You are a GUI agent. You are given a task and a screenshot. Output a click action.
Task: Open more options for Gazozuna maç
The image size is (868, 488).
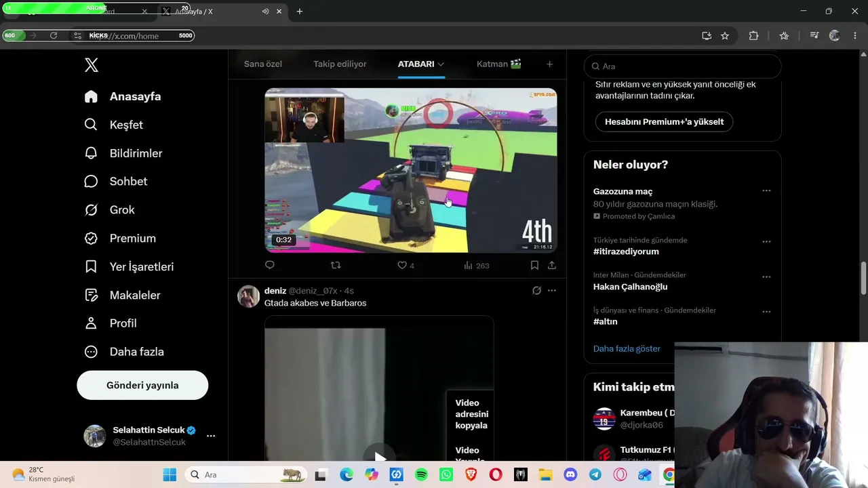766,191
